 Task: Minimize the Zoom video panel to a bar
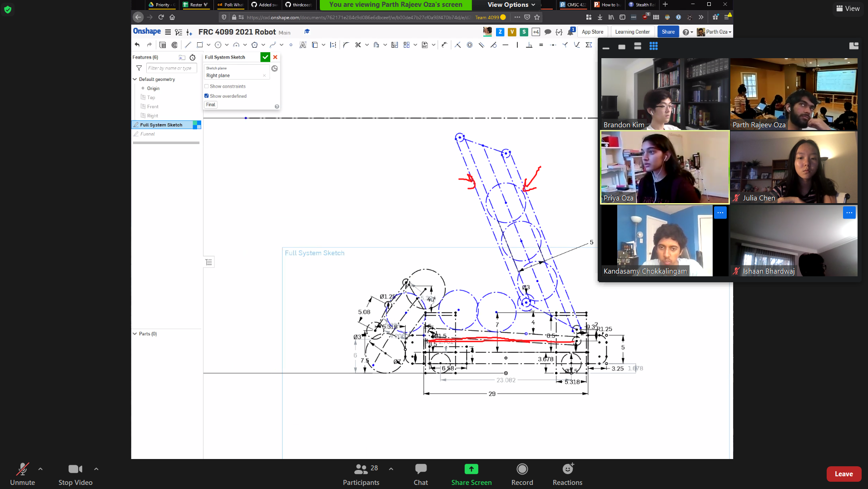(606, 47)
